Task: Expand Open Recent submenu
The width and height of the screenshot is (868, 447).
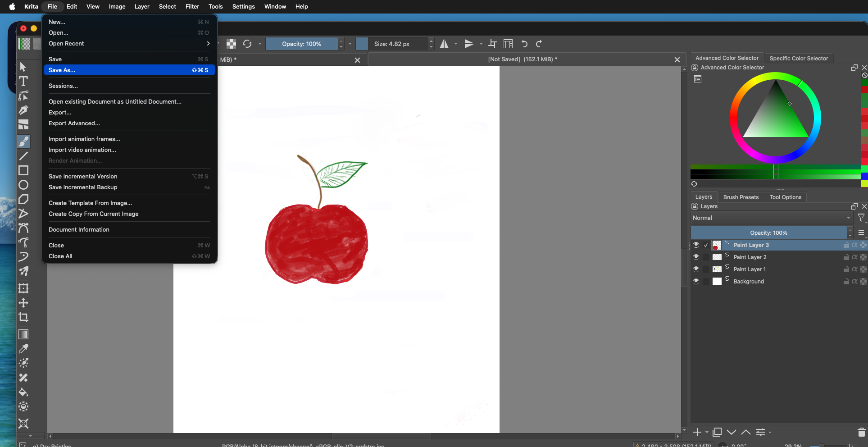Action: tap(129, 44)
